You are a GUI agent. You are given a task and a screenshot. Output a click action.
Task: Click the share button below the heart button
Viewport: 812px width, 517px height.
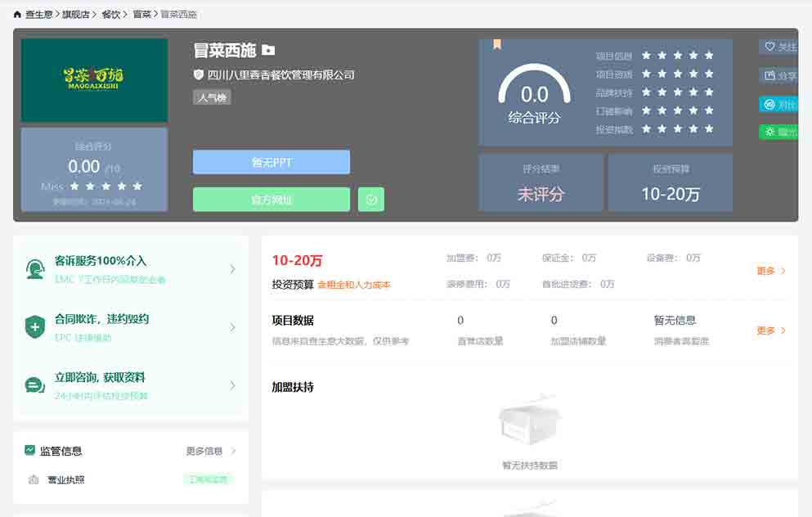click(x=778, y=75)
